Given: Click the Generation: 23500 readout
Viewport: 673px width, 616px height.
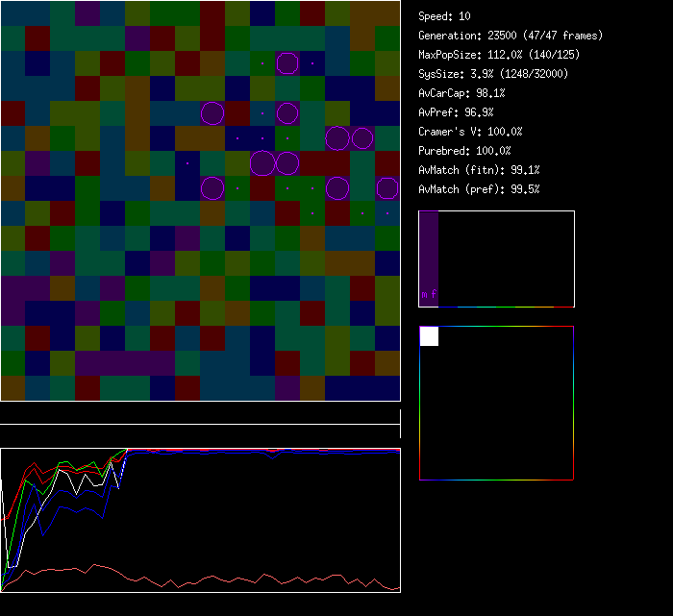Looking at the screenshot, I should click(x=511, y=36).
